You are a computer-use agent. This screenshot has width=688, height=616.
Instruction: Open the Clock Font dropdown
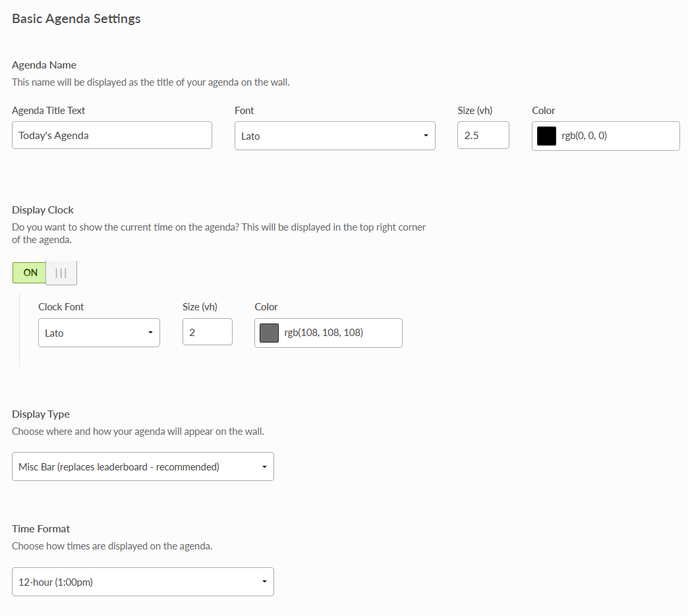(x=98, y=333)
